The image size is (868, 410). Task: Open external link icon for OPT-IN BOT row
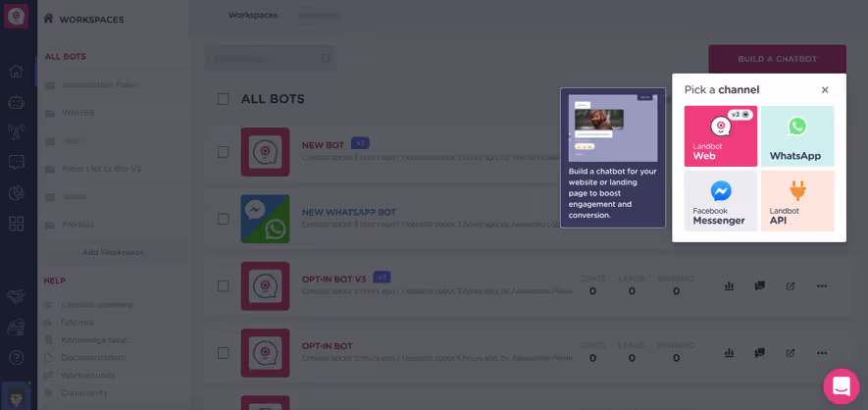coord(791,352)
